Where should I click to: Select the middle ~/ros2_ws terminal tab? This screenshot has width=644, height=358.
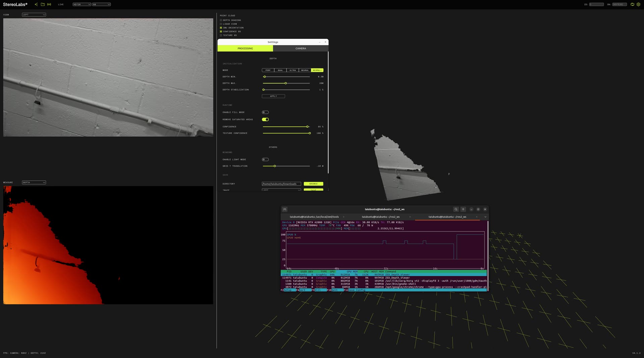click(x=381, y=217)
